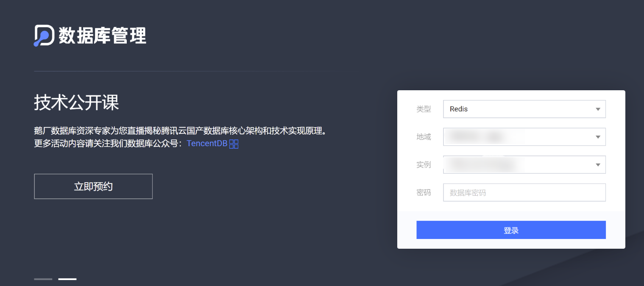Click the 密码 field label
The width and height of the screenshot is (644, 286).
[424, 192]
